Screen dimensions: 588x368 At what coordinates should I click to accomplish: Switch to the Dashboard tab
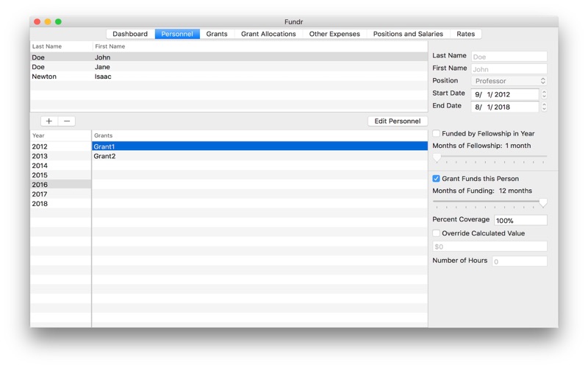tap(130, 34)
